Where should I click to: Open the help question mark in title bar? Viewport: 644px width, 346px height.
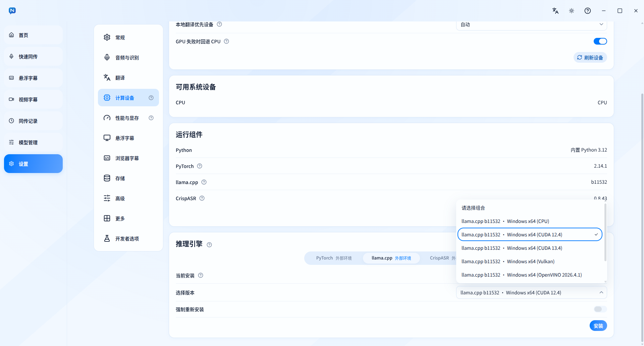point(588,11)
